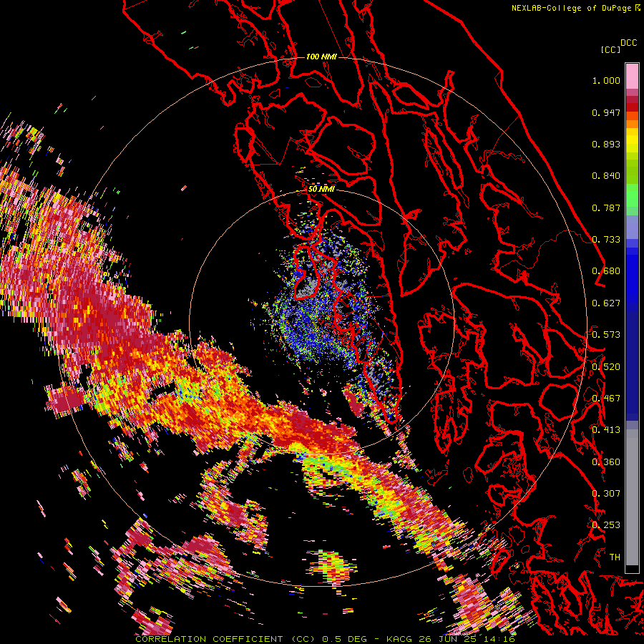Click the KACG station identifier in caption

pyautogui.click(x=399, y=639)
